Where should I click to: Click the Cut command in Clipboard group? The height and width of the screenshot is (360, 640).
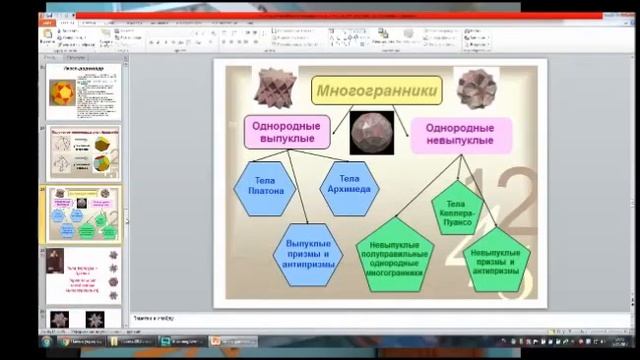[x=68, y=31]
